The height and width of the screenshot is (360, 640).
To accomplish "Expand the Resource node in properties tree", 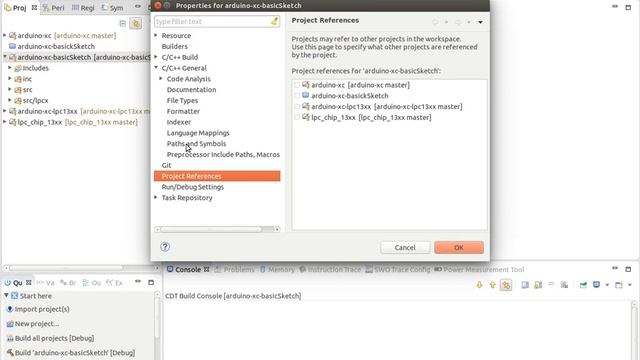I will [156, 36].
